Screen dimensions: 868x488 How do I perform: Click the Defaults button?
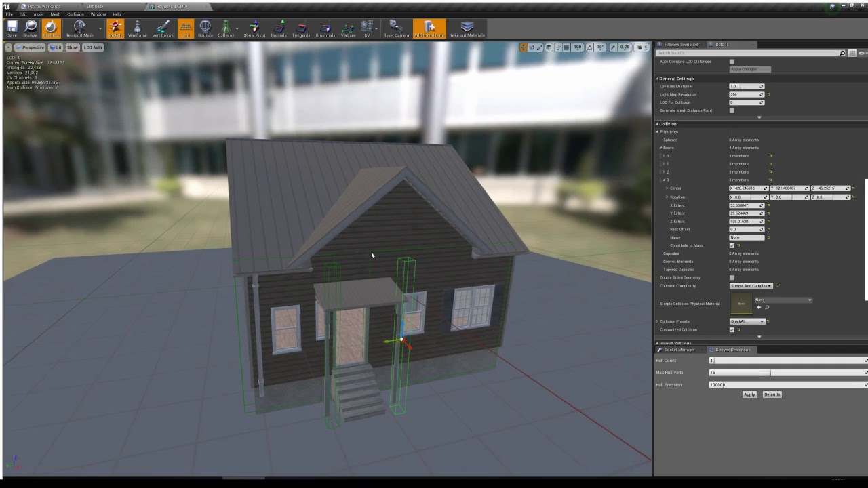pos(772,394)
